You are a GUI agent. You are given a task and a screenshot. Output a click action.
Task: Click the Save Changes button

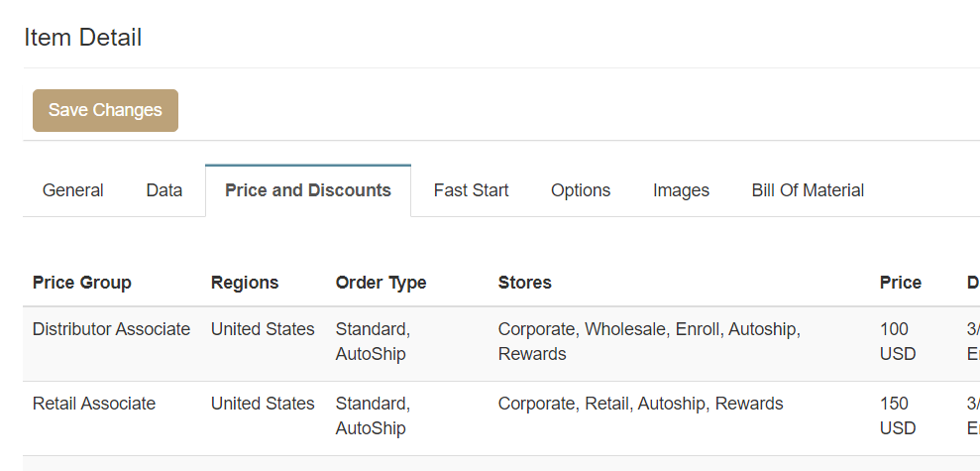(105, 110)
